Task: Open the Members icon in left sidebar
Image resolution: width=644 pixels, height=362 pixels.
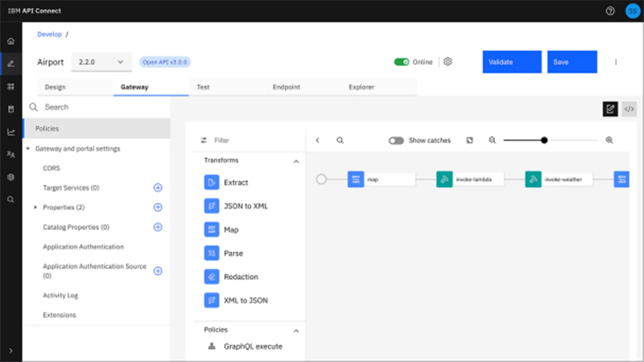Action: (11, 154)
